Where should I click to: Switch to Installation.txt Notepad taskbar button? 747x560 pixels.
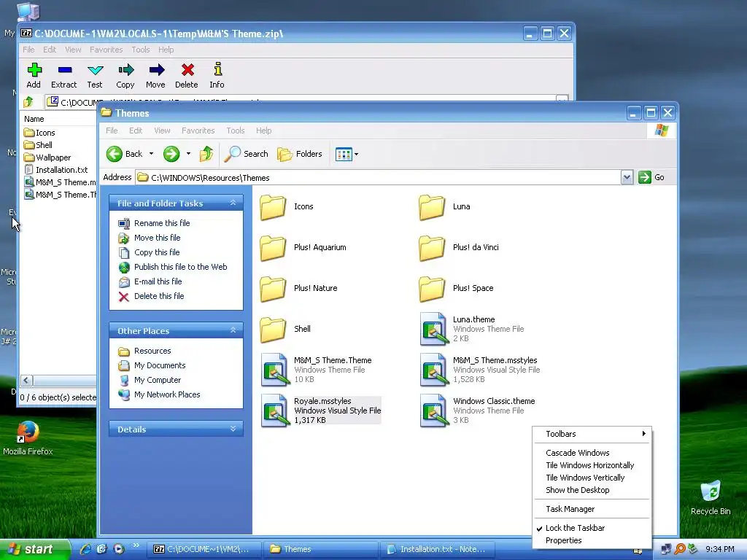click(x=438, y=549)
